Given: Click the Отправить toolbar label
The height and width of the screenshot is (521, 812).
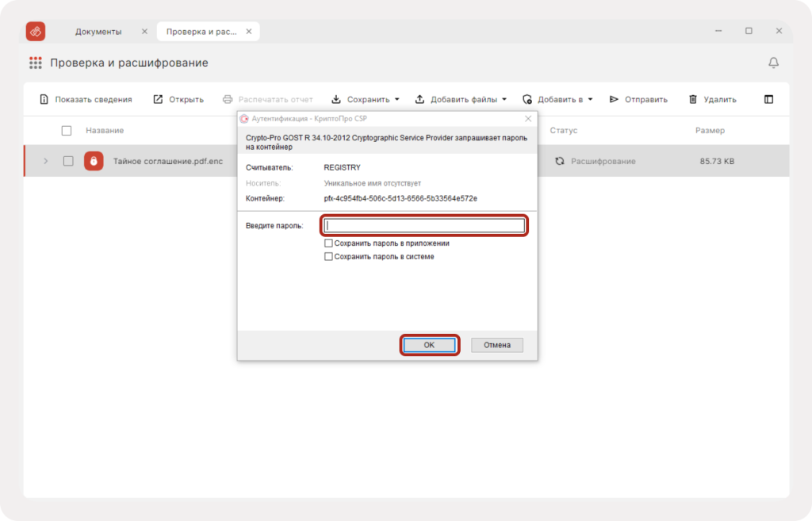Looking at the screenshot, I should coord(646,99).
